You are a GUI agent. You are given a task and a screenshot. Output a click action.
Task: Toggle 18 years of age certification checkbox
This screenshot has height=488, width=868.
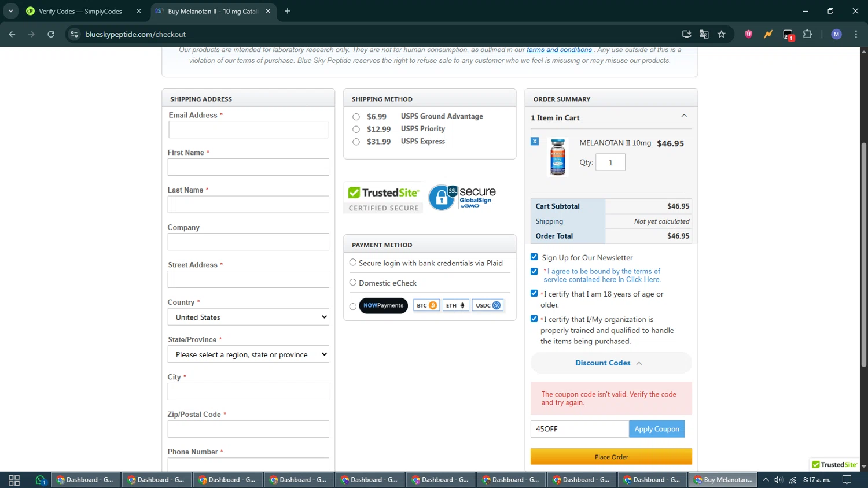click(x=534, y=293)
